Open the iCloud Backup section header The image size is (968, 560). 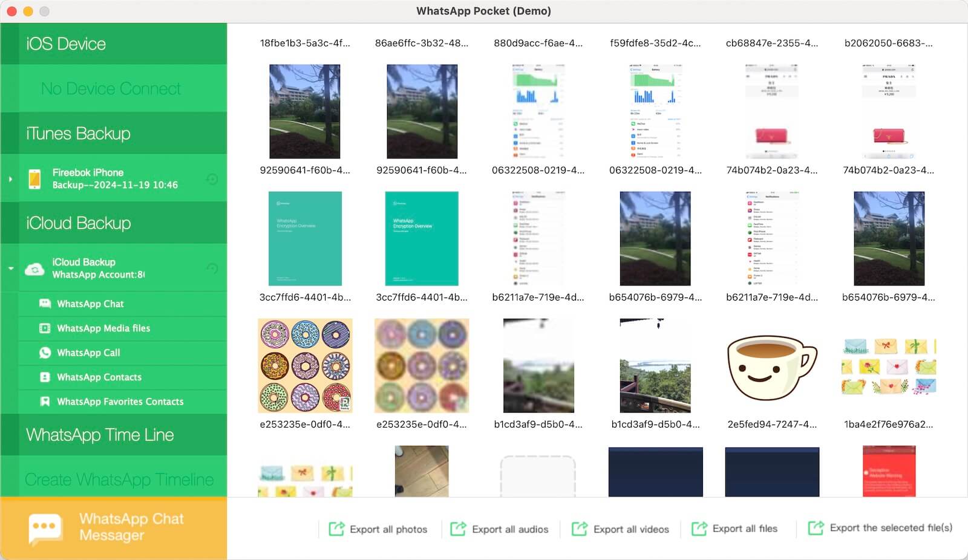(x=114, y=223)
